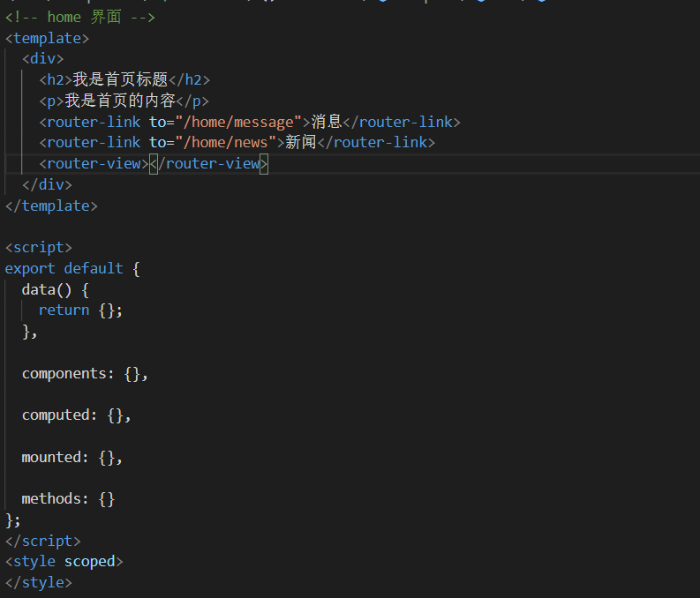Click the opening <router-view> tag
Viewport: 700px width, 598px height.
coord(94,163)
